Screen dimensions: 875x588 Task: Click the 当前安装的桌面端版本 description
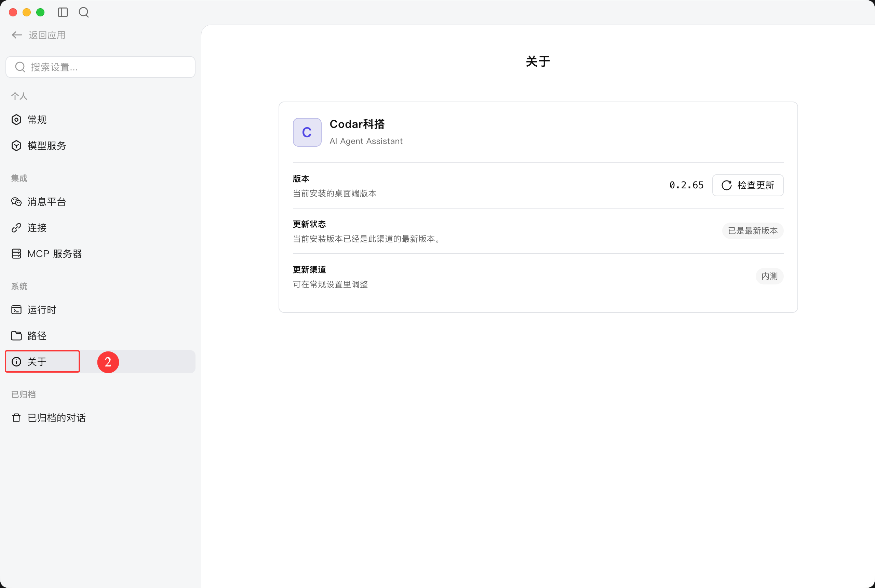point(334,193)
